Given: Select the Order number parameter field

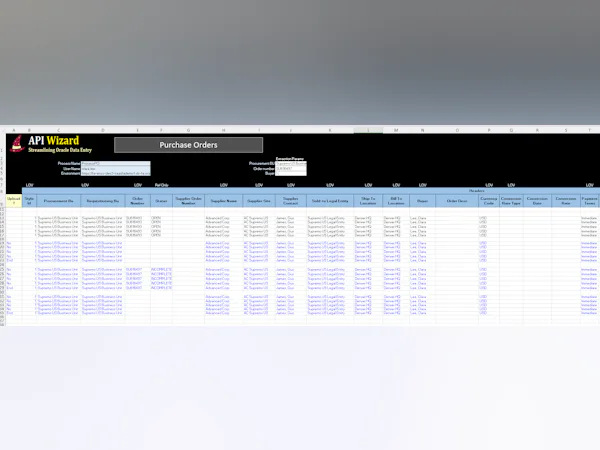Looking at the screenshot, I should pyautogui.click(x=291, y=168).
